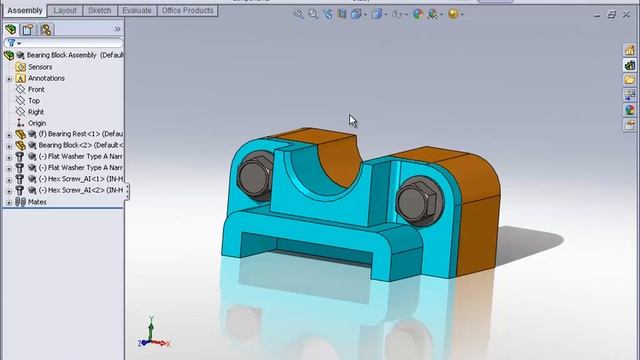The image size is (640, 360).
Task: Click the Front plane icon
Action: 20,89
